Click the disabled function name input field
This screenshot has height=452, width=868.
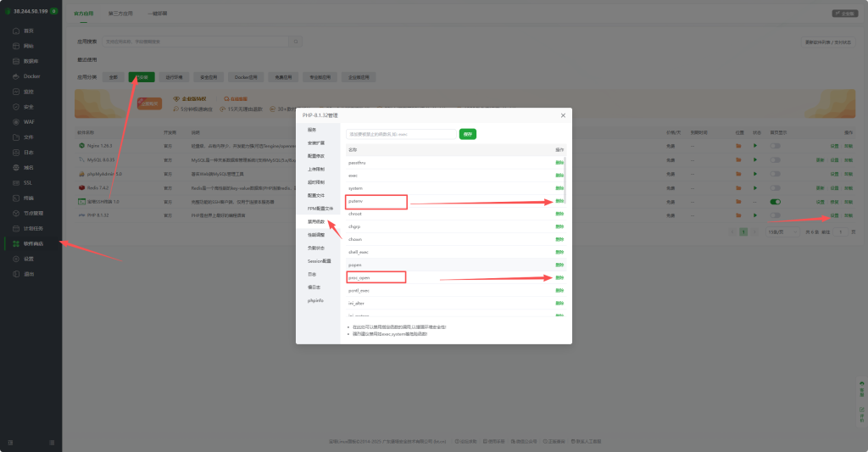pos(401,134)
